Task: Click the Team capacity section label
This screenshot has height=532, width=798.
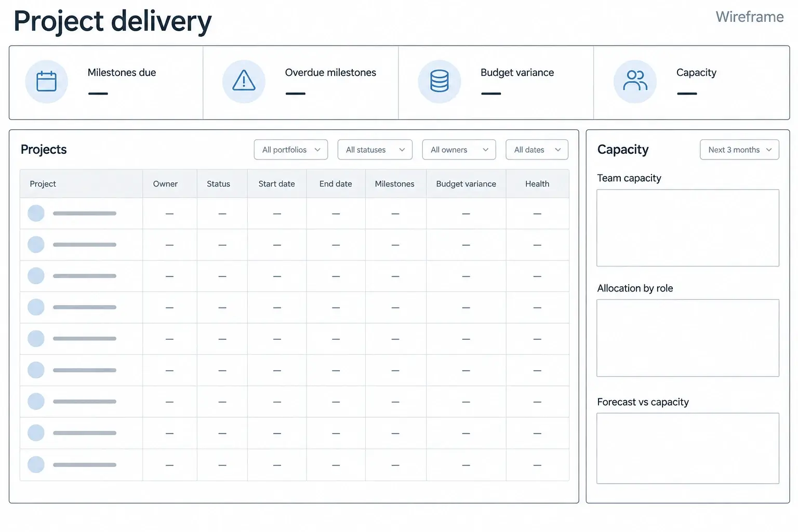Action: 629,178
